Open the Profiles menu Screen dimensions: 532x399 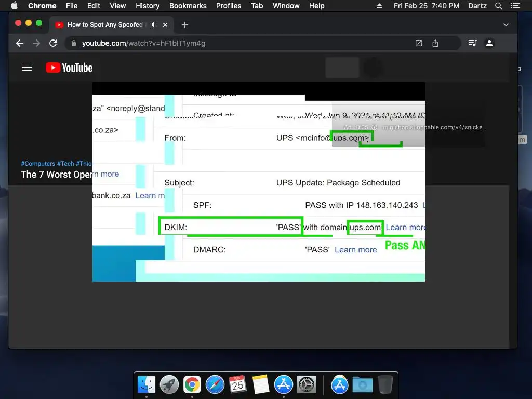(x=229, y=6)
